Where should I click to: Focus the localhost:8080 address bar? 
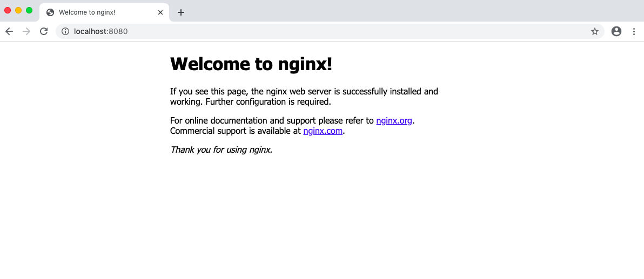(x=330, y=31)
